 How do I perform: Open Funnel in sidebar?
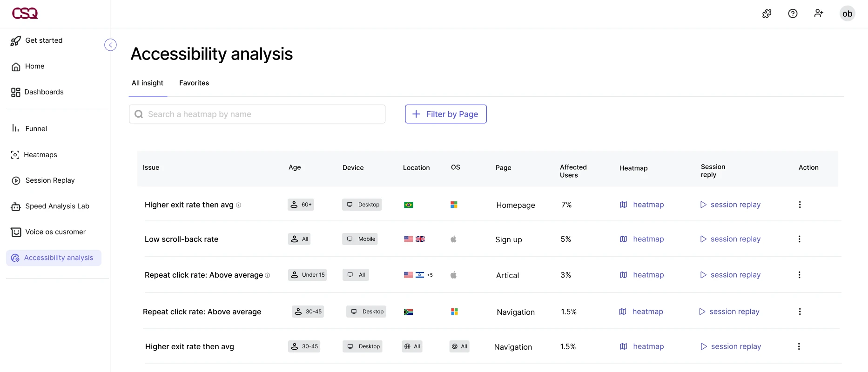(x=29, y=129)
